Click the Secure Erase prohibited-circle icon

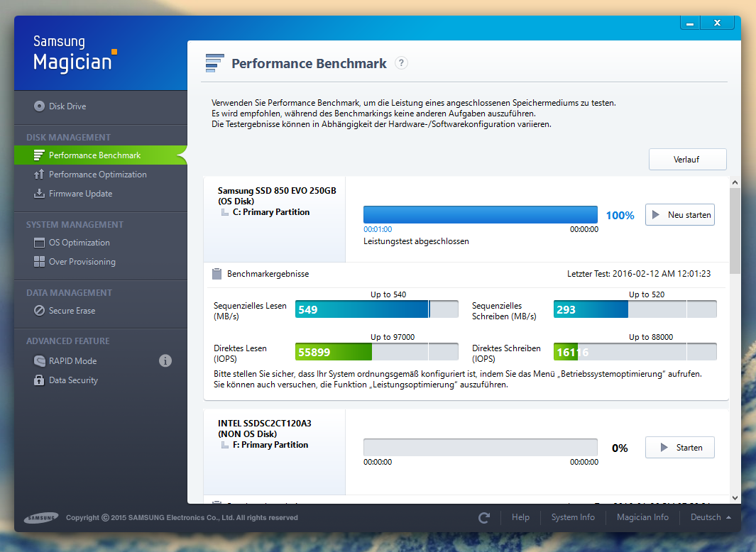click(39, 311)
